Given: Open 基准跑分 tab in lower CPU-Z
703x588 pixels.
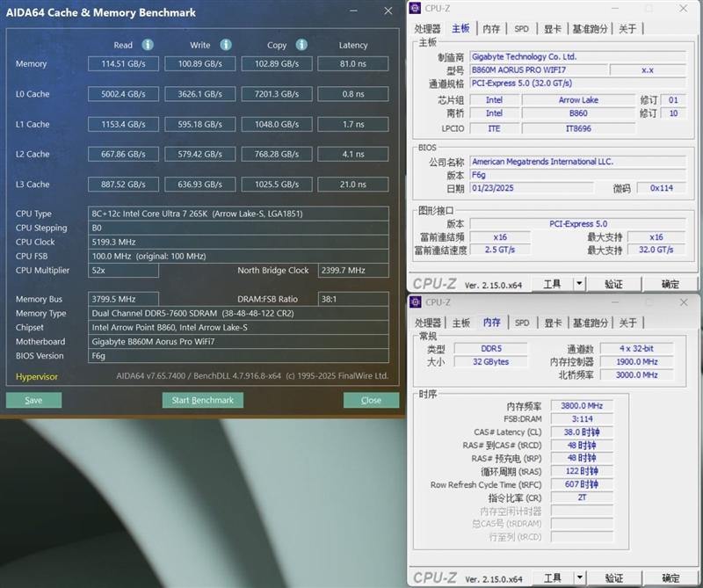Looking at the screenshot, I should (590, 323).
